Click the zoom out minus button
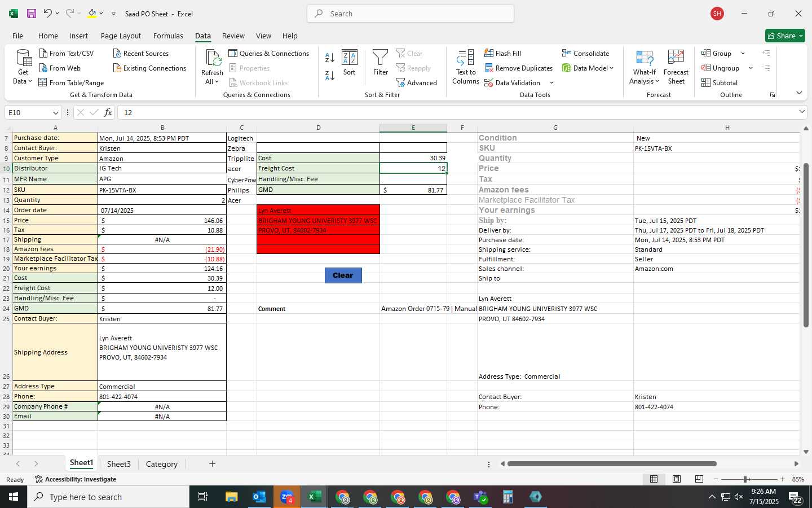The width and height of the screenshot is (812, 508). tap(716, 479)
